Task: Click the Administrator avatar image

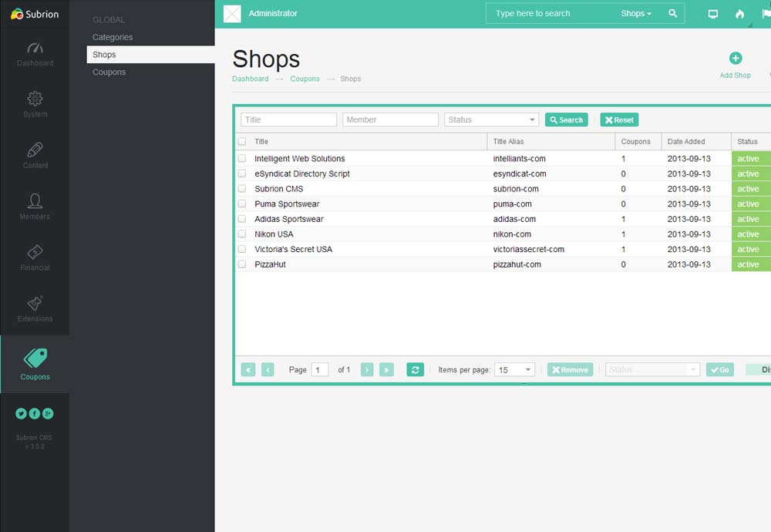Action: click(x=232, y=14)
